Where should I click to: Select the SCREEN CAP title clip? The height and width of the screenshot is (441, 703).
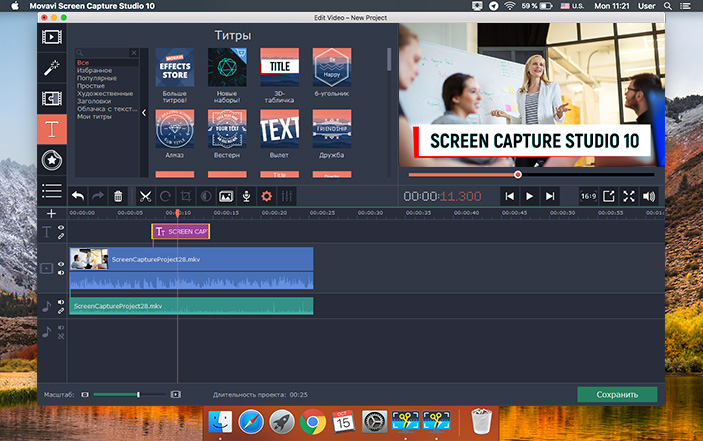[181, 232]
